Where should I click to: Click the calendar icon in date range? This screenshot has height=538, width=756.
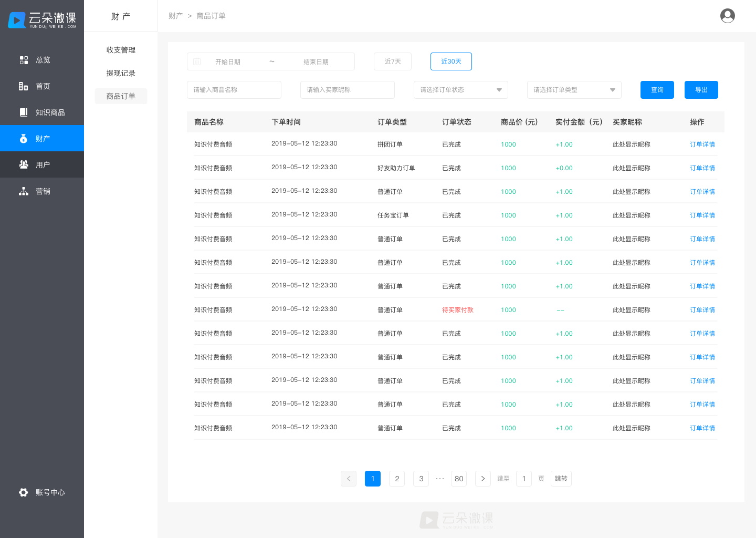pos(197,62)
